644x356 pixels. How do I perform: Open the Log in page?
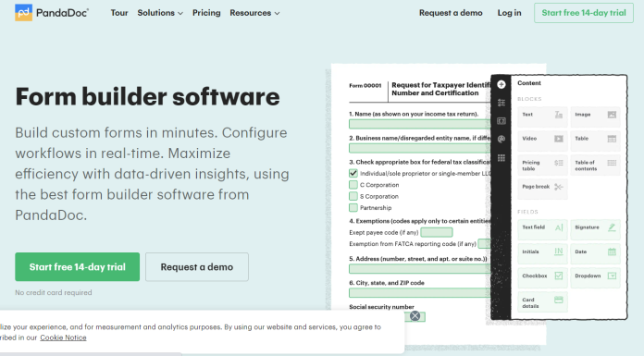point(509,13)
